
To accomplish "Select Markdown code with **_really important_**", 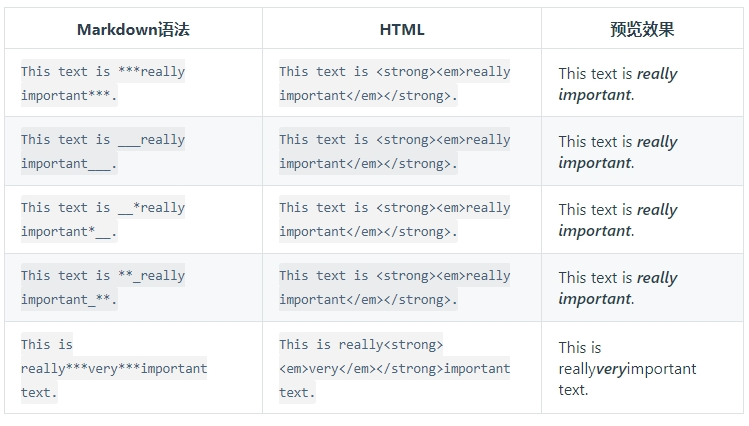I will tap(103, 288).
